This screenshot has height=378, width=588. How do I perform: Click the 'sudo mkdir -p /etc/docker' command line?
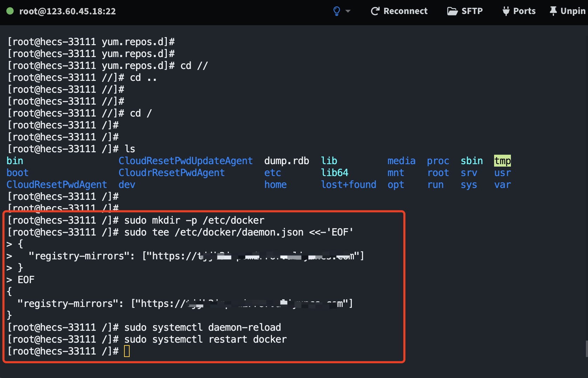tap(194, 220)
